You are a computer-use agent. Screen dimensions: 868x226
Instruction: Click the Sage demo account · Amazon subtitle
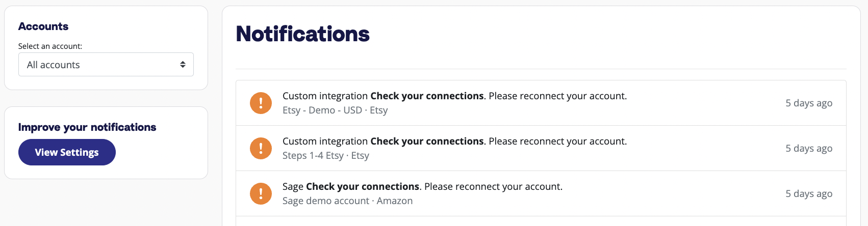coord(348,201)
